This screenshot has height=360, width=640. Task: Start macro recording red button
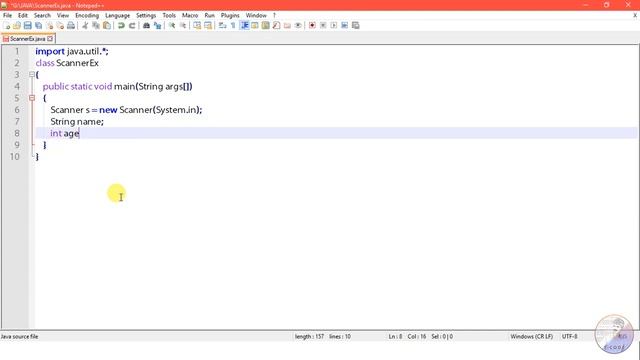pyautogui.click(x=312, y=25)
